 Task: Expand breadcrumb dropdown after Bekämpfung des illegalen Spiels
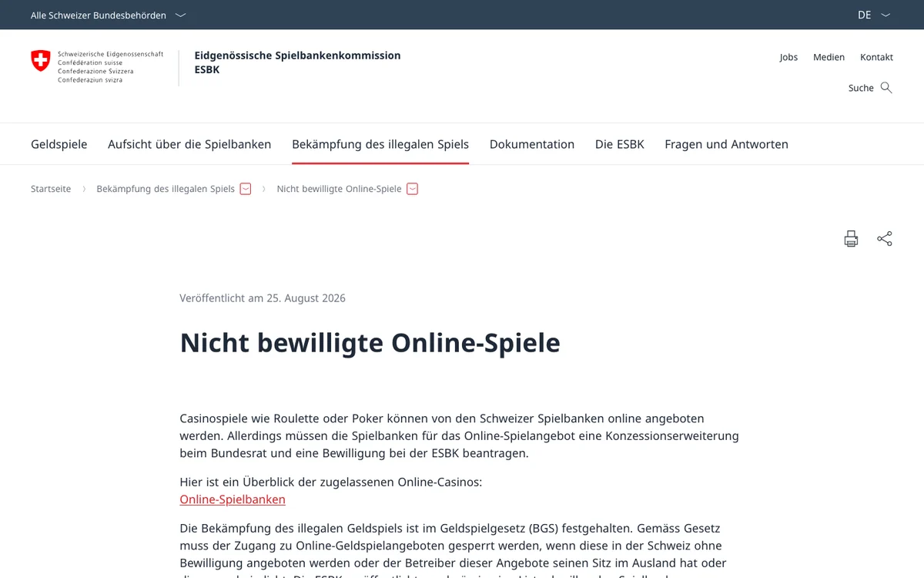[x=246, y=189]
